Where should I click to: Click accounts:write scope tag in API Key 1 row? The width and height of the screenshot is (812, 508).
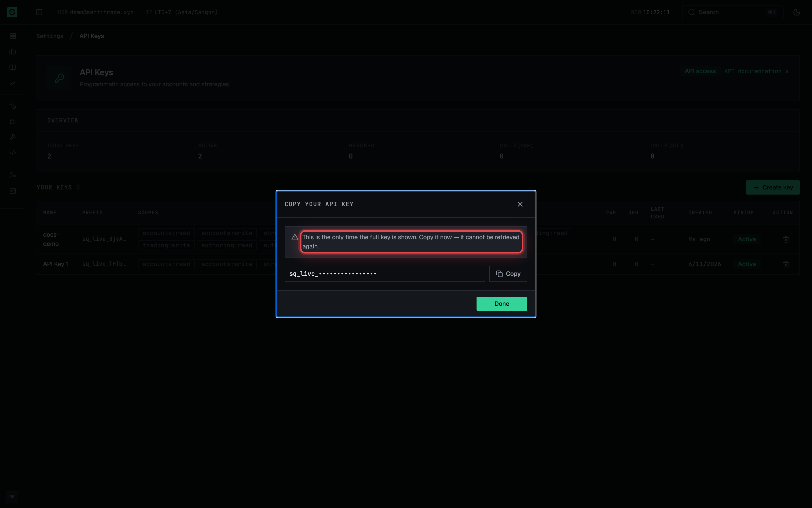pos(227,264)
